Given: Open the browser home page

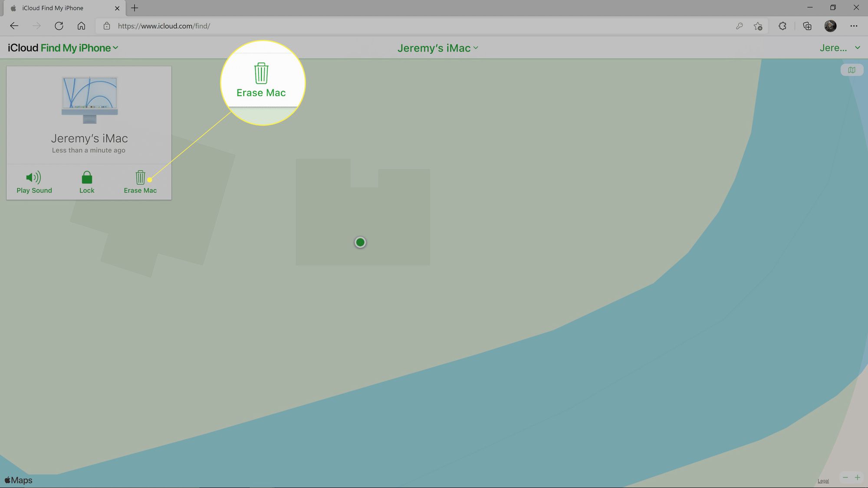Looking at the screenshot, I should tap(81, 26).
